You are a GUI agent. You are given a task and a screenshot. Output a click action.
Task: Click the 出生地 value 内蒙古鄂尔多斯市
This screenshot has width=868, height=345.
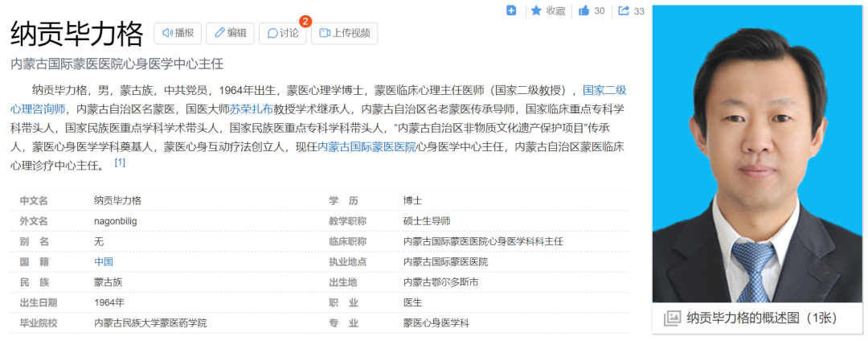click(440, 282)
